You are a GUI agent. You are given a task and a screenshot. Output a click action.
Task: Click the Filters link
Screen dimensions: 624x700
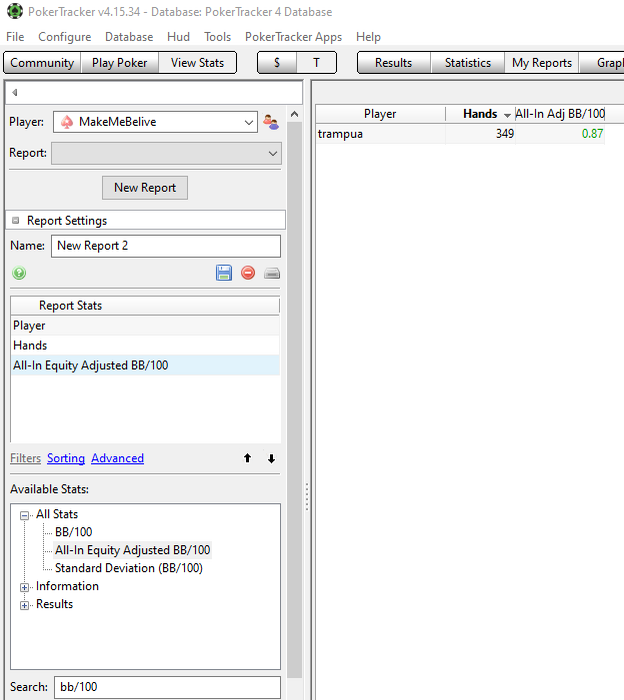point(25,458)
